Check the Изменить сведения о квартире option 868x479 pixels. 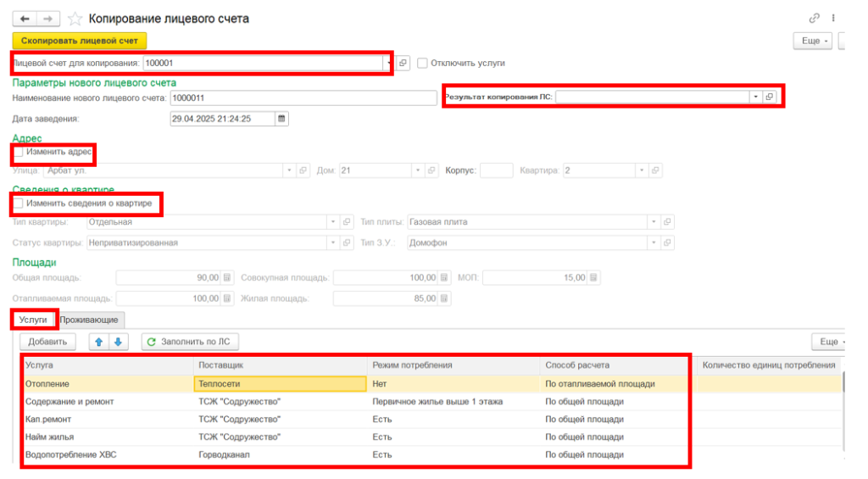click(19, 203)
